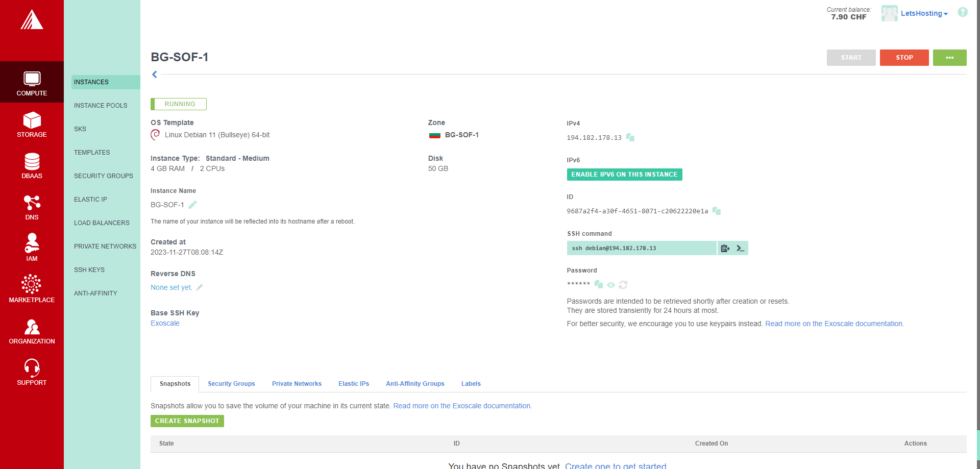Viewport: 980px width, 469px height.
Task: Open the Exoscale base SSH key link
Action: tap(165, 323)
